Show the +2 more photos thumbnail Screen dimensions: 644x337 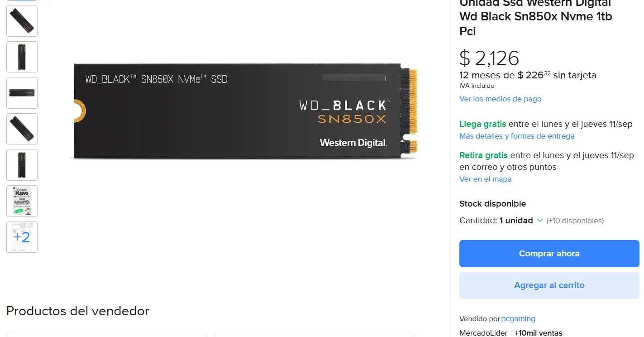coord(22,237)
